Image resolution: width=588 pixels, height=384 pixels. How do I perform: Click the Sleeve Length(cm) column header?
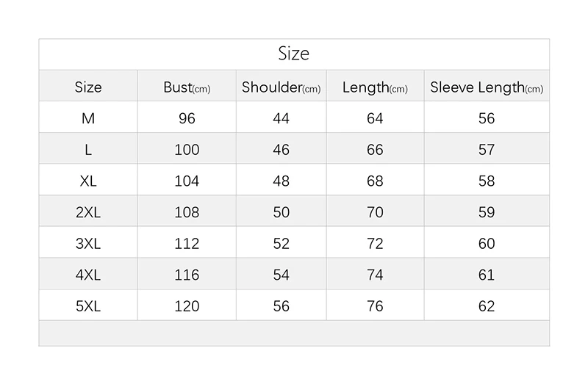pos(487,87)
